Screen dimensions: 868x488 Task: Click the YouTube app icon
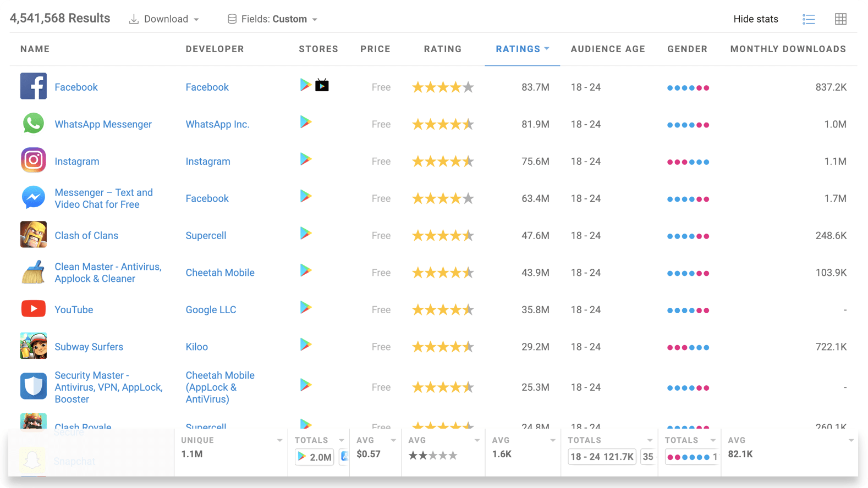pos(34,309)
